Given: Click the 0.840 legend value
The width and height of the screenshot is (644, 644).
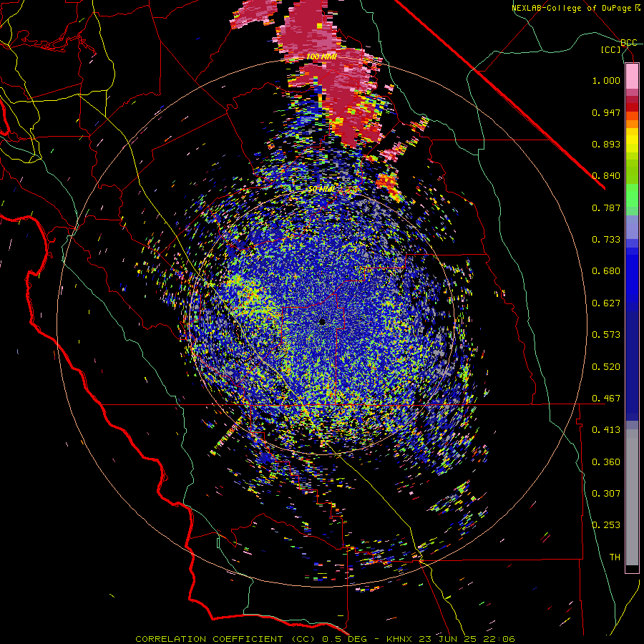Looking at the screenshot, I should pos(606,176).
